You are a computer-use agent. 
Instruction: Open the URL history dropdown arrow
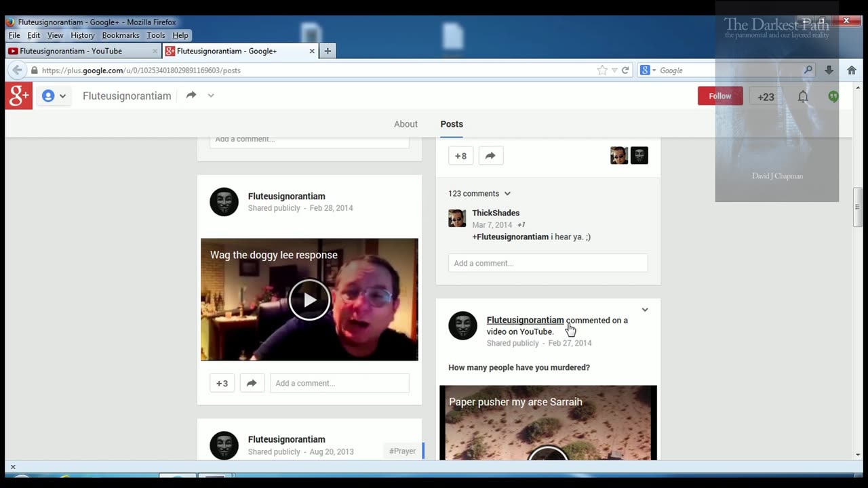click(x=614, y=70)
